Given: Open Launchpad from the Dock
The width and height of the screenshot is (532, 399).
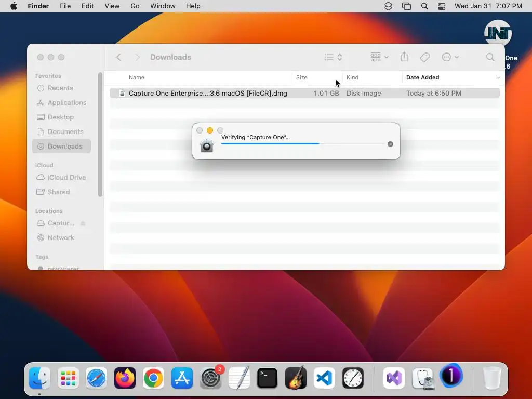Looking at the screenshot, I should pyautogui.click(x=68, y=378).
